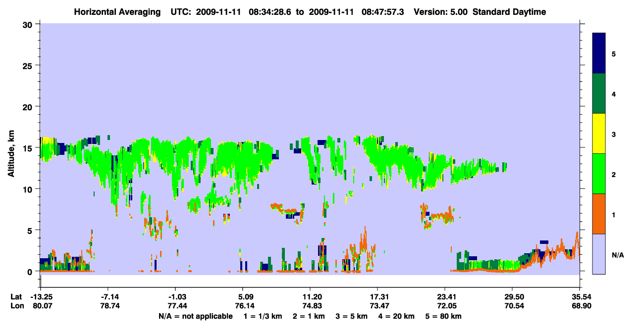Click the dark blue color bar segment labeled 5
This screenshot has width=644, height=330.
pyautogui.click(x=599, y=53)
